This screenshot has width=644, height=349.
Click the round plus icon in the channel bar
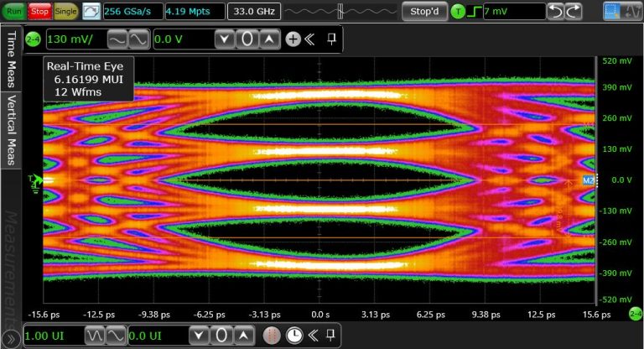293,39
